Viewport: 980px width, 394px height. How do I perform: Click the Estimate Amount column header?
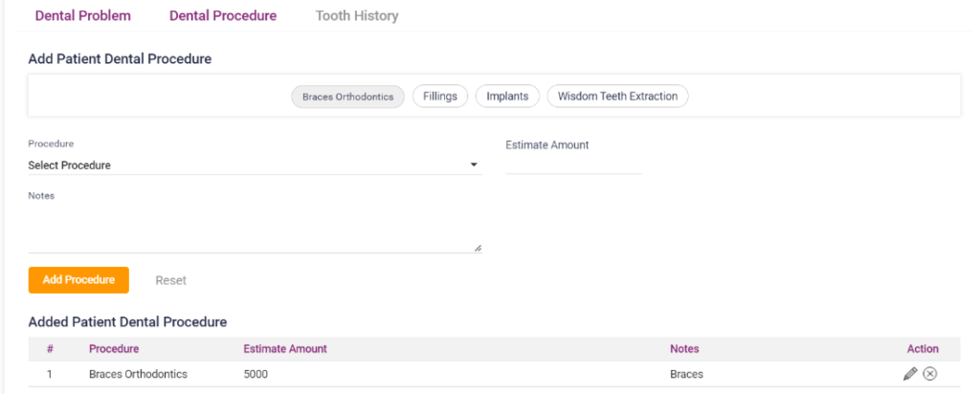click(285, 349)
